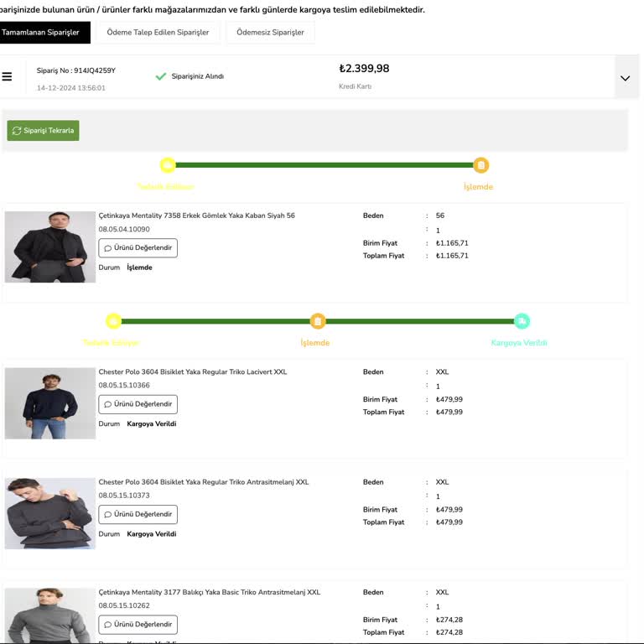Expand order details with chevron arrow
The image size is (644, 644).
click(625, 78)
